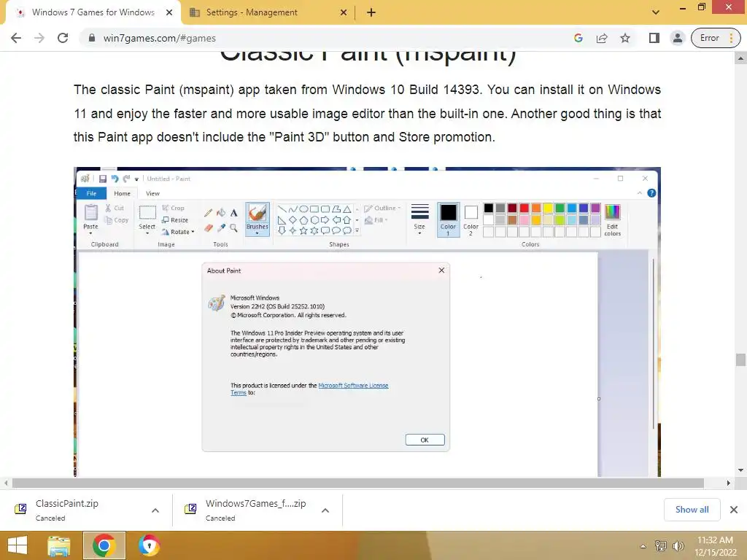
Task: Click the vertical scrollbar up arrow
Action: [740, 58]
